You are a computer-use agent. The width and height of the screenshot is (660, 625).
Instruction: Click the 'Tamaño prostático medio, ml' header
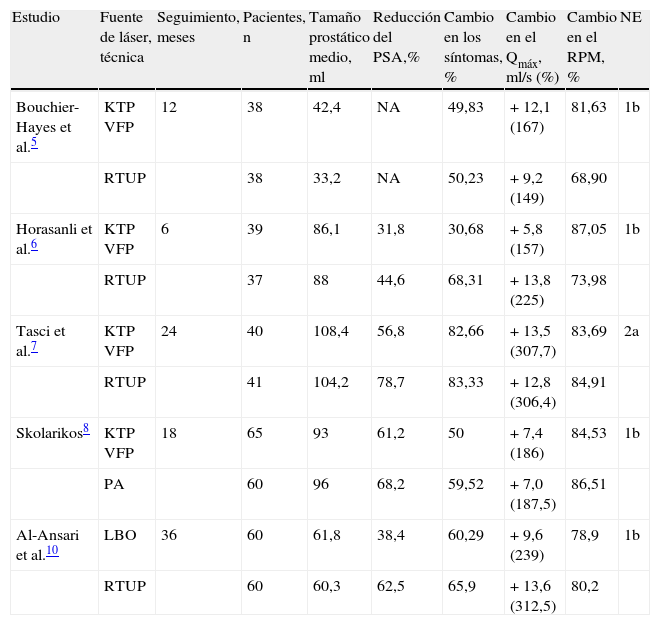pyautogui.click(x=337, y=48)
